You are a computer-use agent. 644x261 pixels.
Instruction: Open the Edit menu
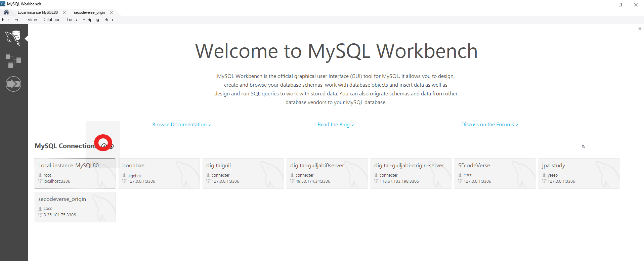(x=18, y=20)
